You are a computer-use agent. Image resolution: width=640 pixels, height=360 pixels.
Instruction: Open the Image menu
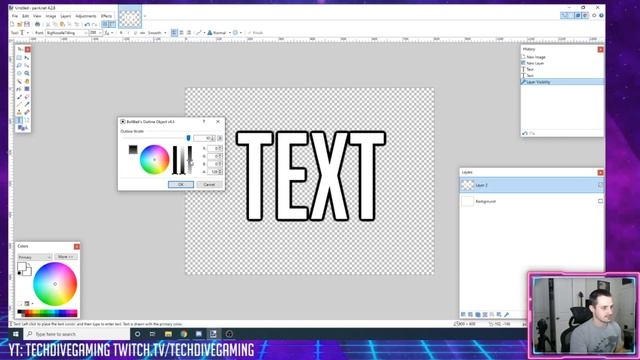51,16
